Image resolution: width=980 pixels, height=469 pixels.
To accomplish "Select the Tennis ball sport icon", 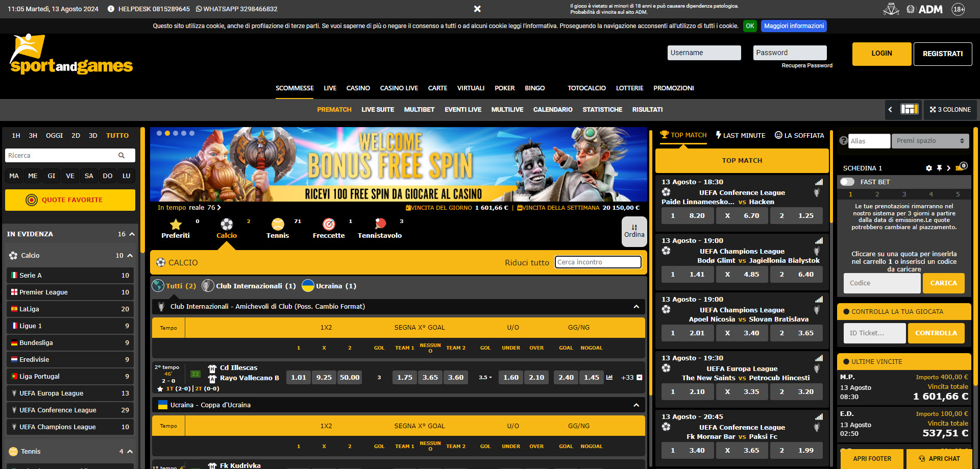I will coord(278,224).
